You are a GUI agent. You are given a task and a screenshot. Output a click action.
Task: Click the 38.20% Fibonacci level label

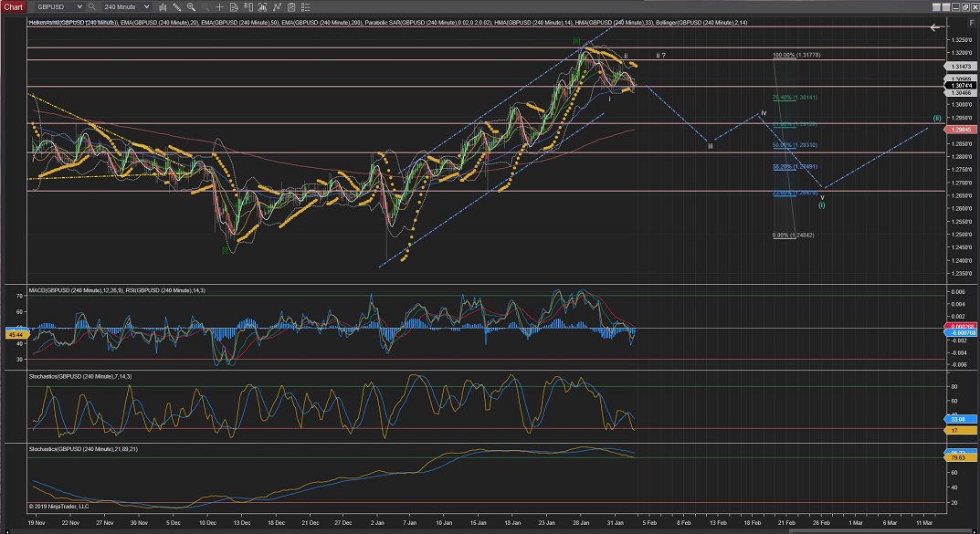pos(795,167)
